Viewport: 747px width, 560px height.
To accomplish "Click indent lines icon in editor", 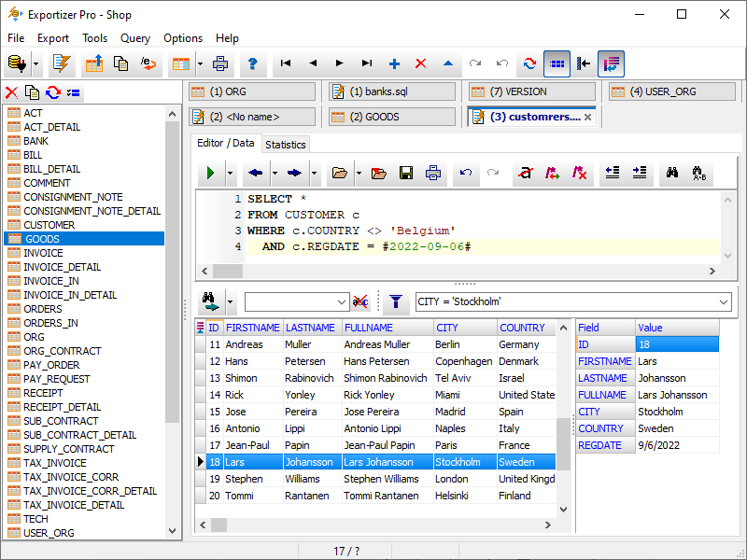I will 640,174.
